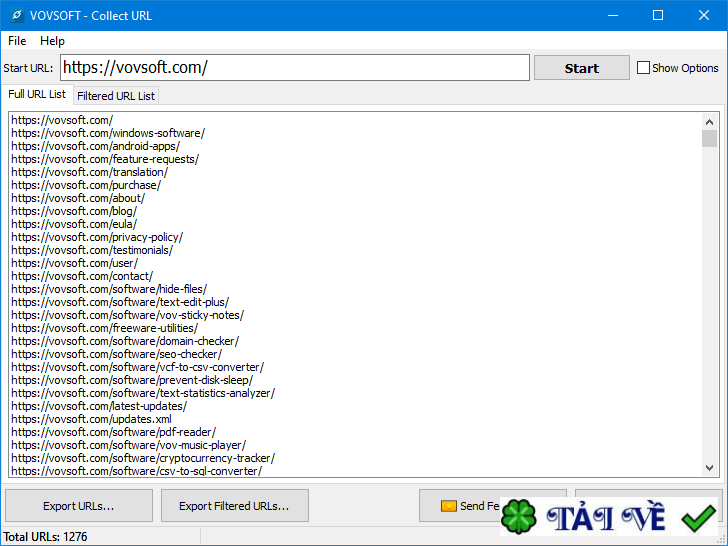Select the vov-sticky-notes URL line
This screenshot has height=546, width=728.
tap(128, 315)
